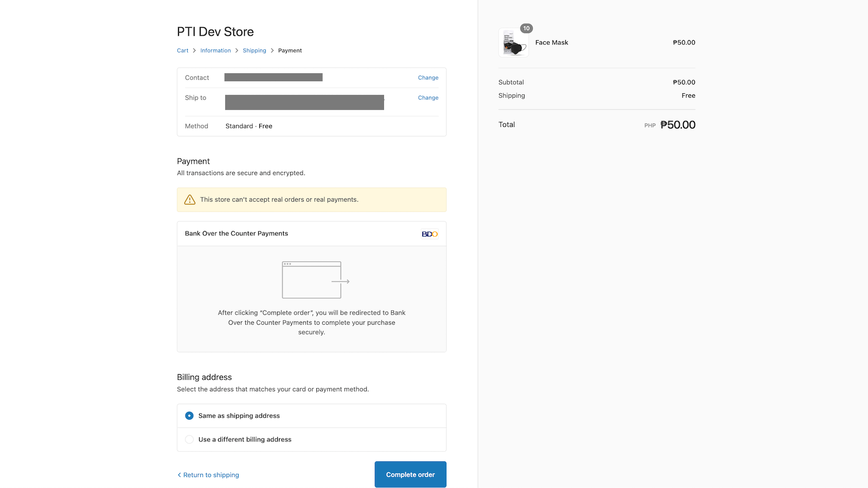Go to Cart breadcrumb
Image resolution: width=868 pixels, height=488 pixels.
point(183,50)
